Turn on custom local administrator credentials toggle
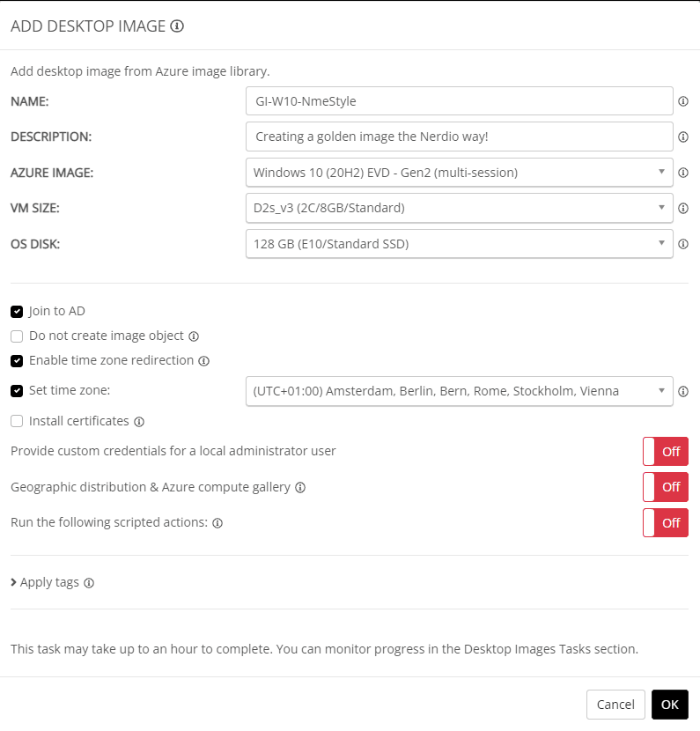This screenshot has height=731, width=700. tap(665, 451)
